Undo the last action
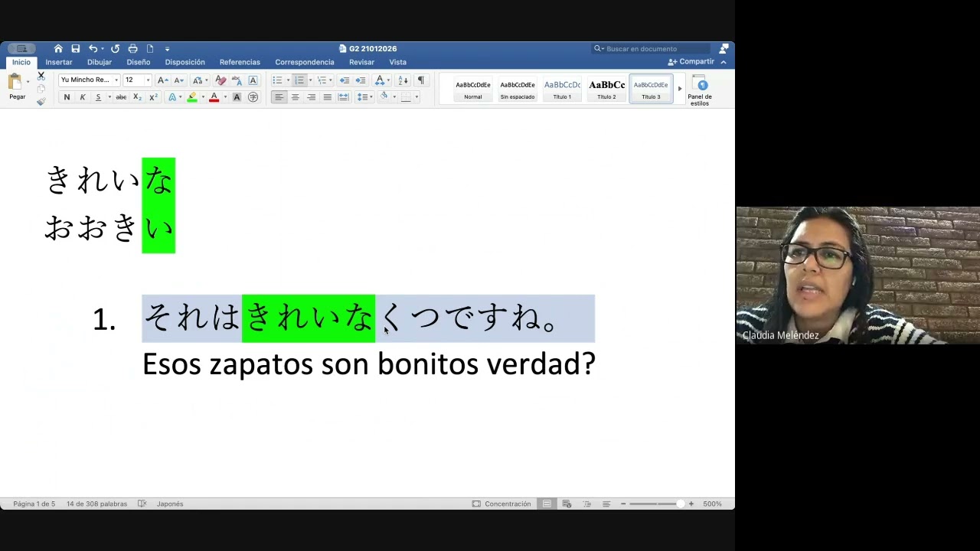The image size is (980, 551). point(93,48)
